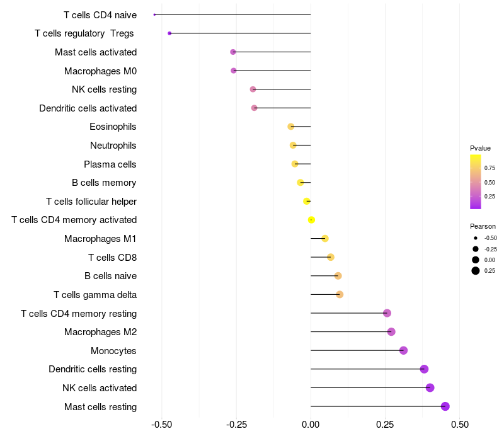Click the Neutrophils axis label
Viewport: 504px width, 441px height.
tap(113, 146)
